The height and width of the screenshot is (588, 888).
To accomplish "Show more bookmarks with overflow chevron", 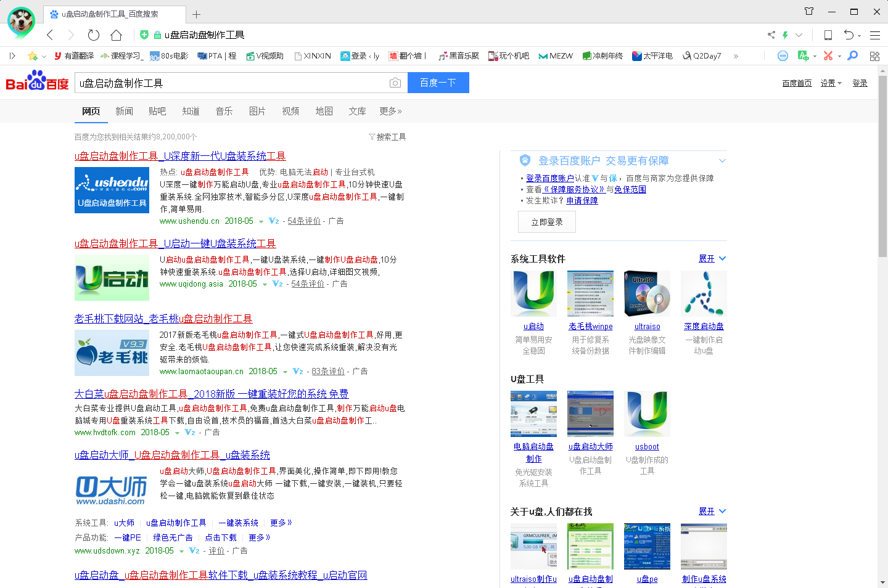I will [x=736, y=56].
